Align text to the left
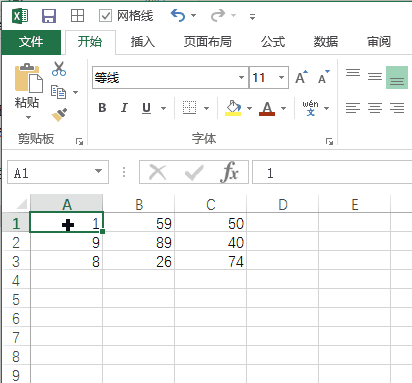The image size is (412, 383). coord(353,108)
